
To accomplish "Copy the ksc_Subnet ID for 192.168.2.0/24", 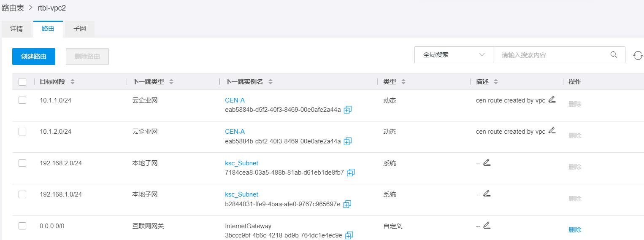I will point(351,173).
